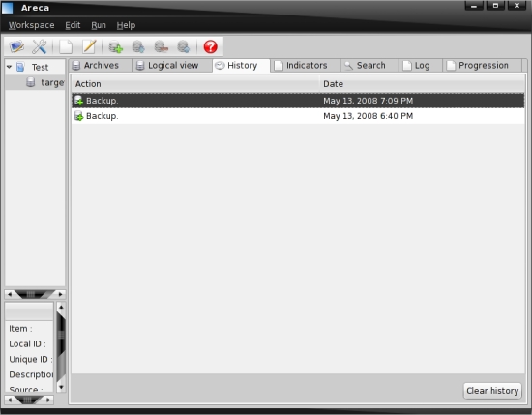Viewport: 532px width, 415px height.
Task: Switch to the Archives tab
Action: point(101,65)
